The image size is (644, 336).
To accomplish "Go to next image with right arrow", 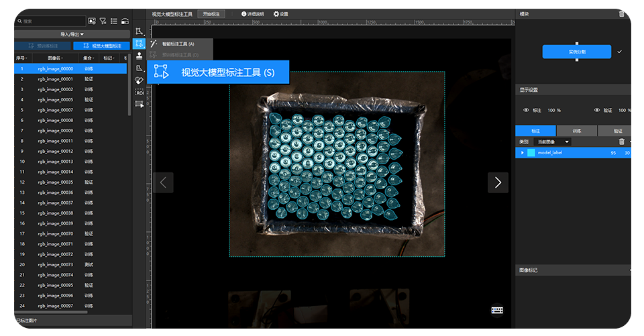I will click(497, 182).
